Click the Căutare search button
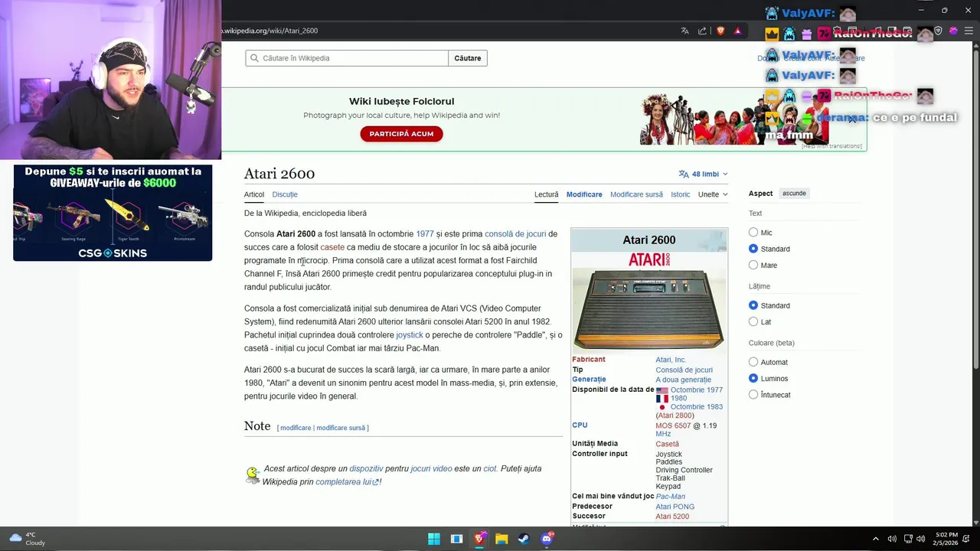The height and width of the screenshot is (551, 980). point(468,58)
